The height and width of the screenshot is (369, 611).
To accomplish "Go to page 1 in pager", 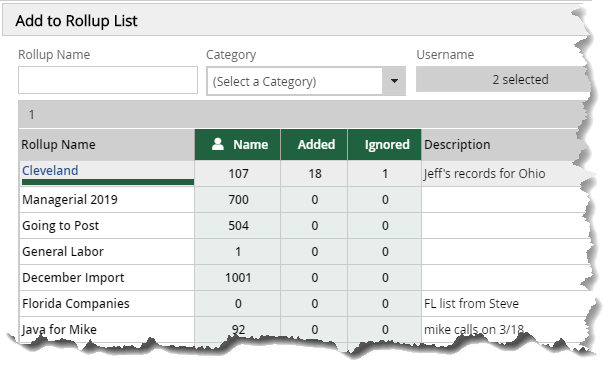I will coord(32,115).
